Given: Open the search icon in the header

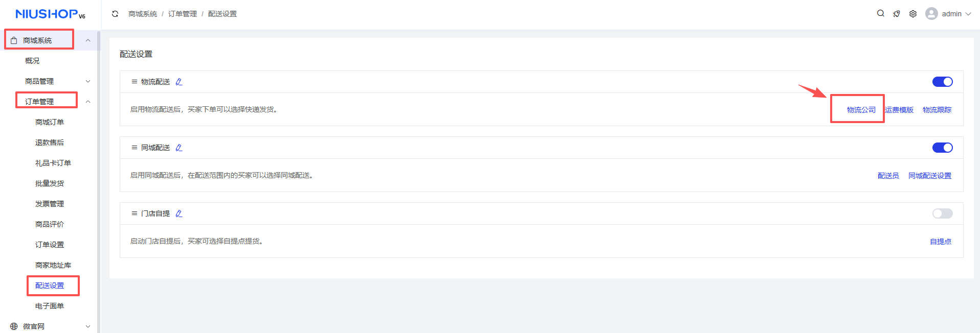Looking at the screenshot, I should [880, 14].
